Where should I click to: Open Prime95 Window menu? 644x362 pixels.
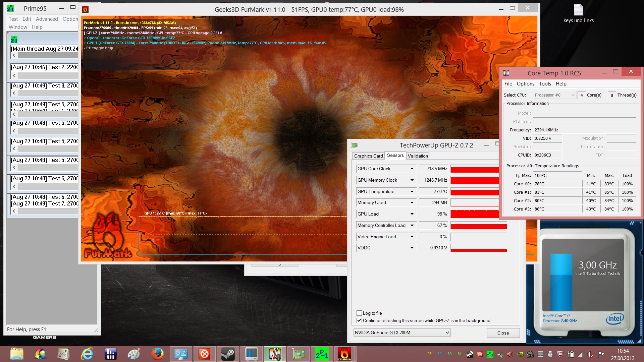pyautogui.click(x=18, y=27)
